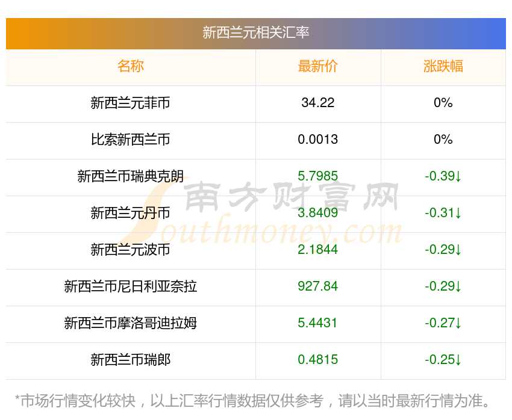Click the price value 5.4431

coord(317,323)
